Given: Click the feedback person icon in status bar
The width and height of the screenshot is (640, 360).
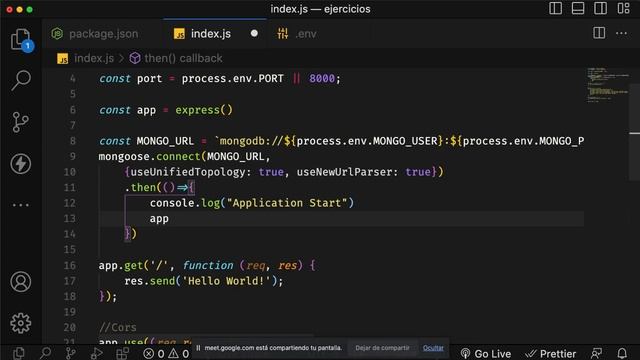Looking at the screenshot, I should click(x=596, y=353).
